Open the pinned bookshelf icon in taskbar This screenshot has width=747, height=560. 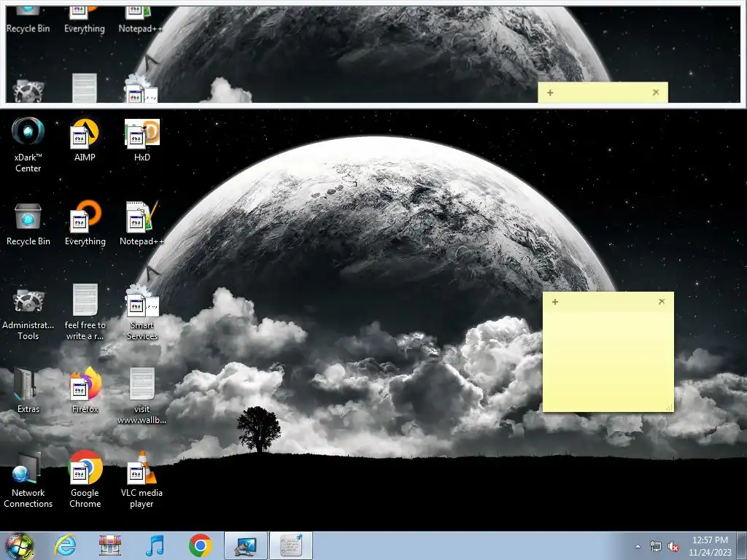click(x=110, y=545)
